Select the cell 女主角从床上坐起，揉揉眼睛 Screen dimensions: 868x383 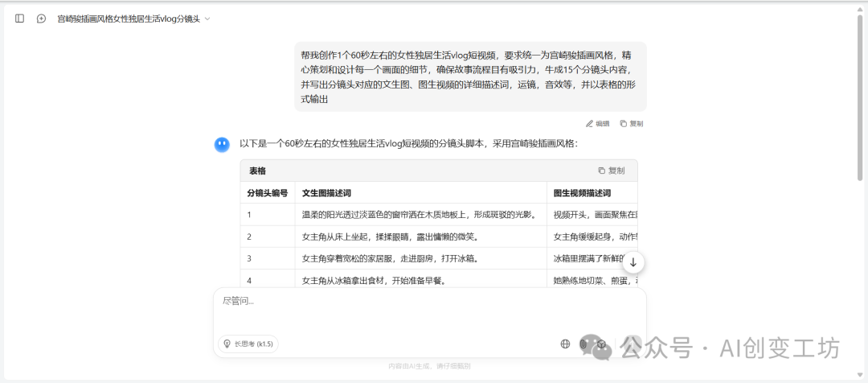click(x=420, y=237)
